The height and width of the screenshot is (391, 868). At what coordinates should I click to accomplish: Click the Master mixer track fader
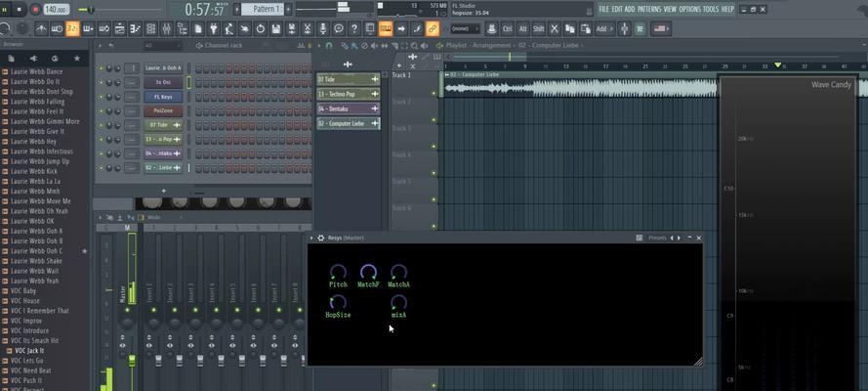coord(132,361)
